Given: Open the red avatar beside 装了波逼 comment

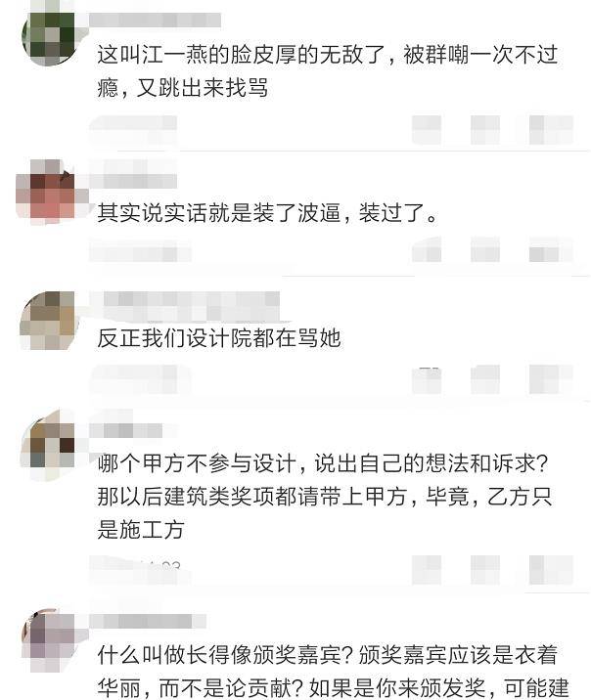Looking at the screenshot, I should pos(51,192).
